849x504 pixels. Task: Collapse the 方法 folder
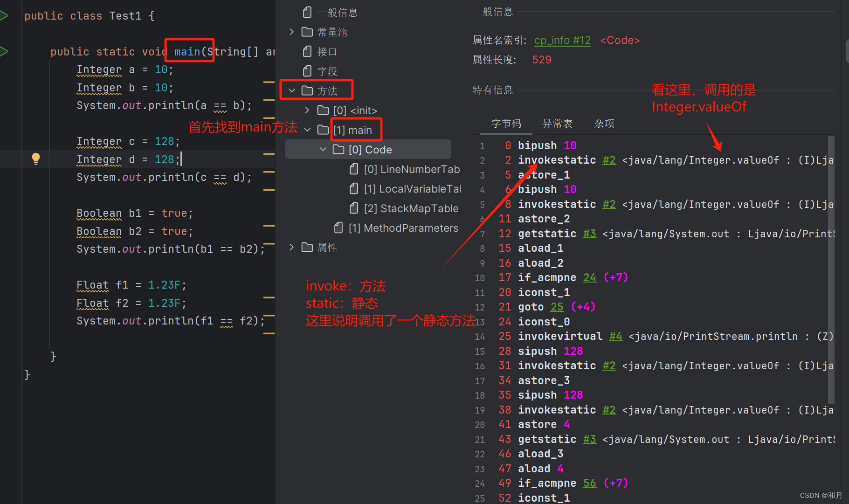pos(291,90)
